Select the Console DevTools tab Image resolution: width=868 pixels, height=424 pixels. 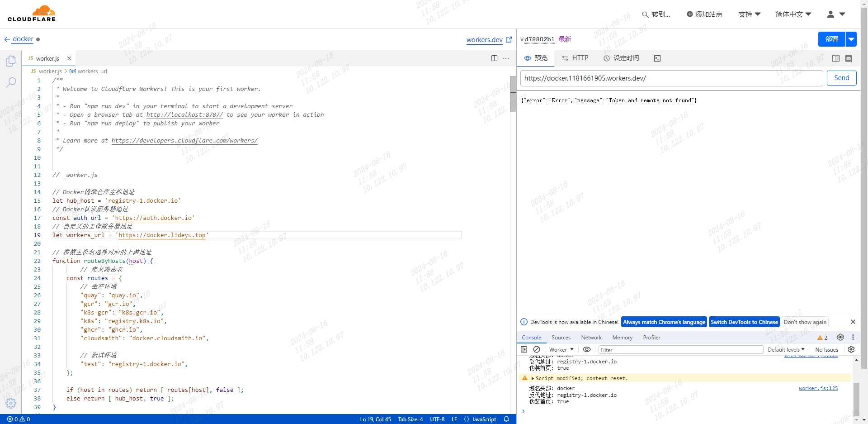(532, 338)
